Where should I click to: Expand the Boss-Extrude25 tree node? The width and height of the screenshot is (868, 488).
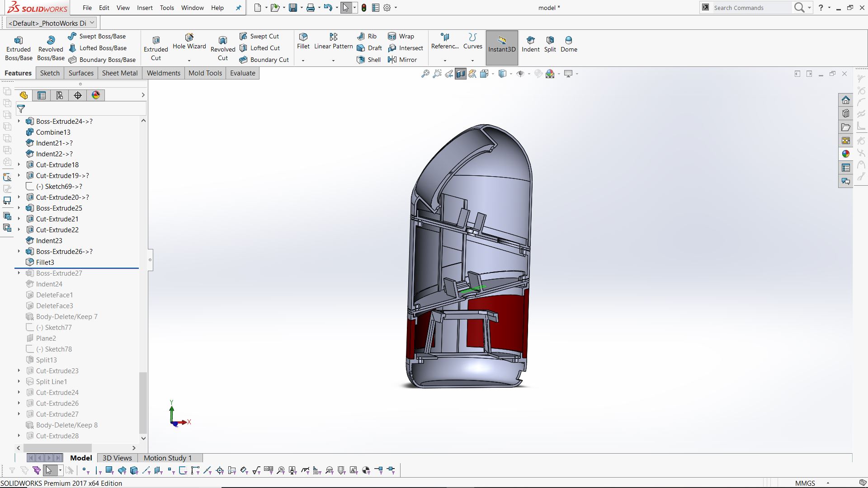tap(19, 208)
